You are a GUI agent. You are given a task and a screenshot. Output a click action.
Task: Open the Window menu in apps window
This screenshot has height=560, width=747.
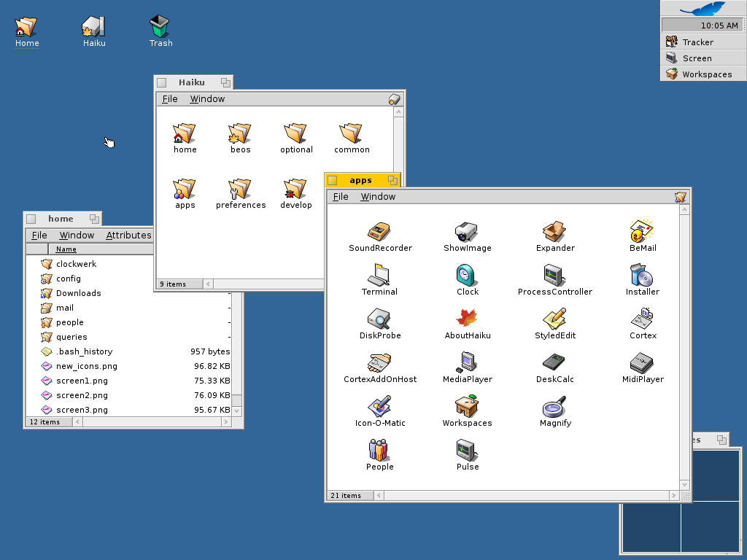378,197
